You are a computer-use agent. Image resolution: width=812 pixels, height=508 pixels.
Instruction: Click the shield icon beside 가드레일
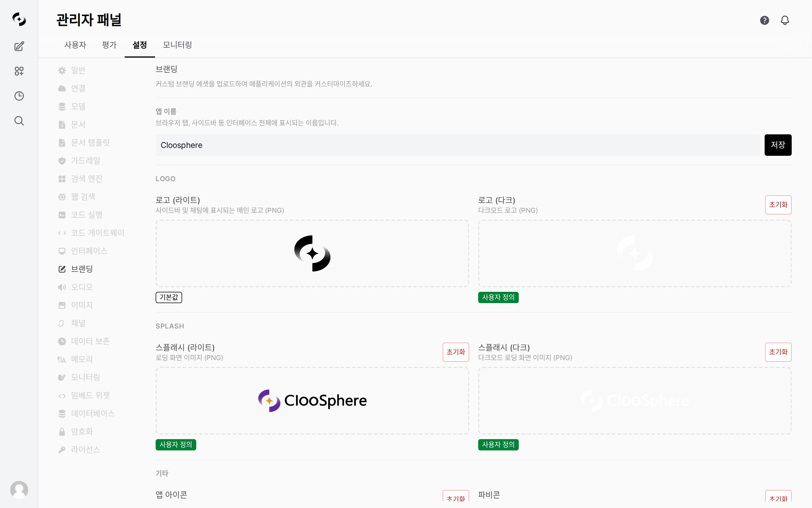click(x=62, y=161)
